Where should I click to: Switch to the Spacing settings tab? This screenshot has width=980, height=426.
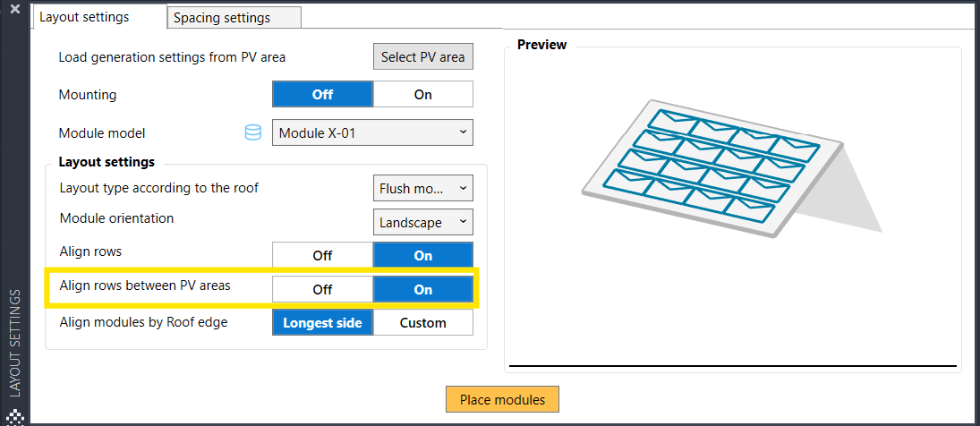click(234, 18)
